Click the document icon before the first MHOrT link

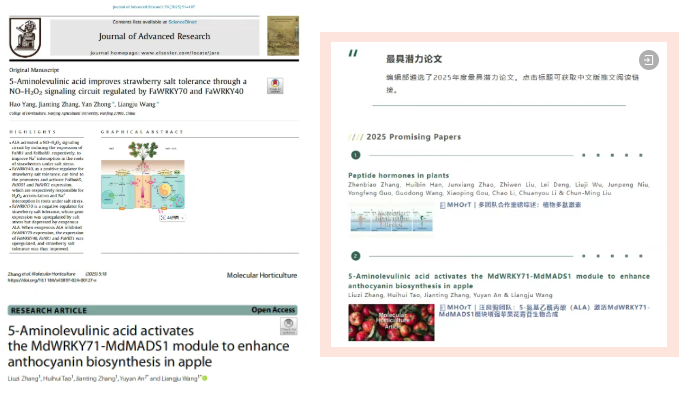pyautogui.click(x=443, y=205)
